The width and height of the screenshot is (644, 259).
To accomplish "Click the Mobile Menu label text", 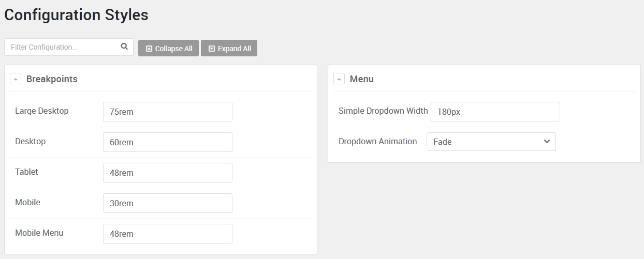I will (39, 233).
